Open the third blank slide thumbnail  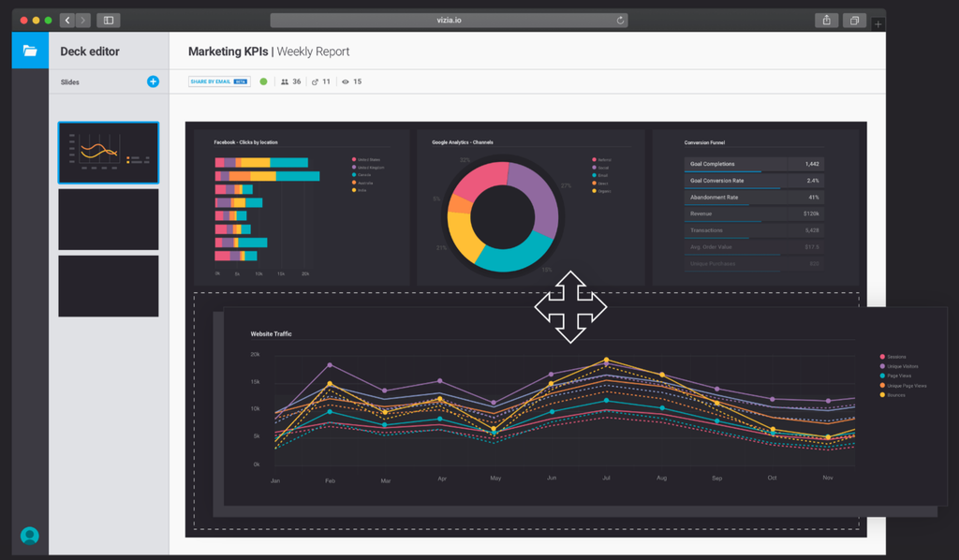point(108,286)
